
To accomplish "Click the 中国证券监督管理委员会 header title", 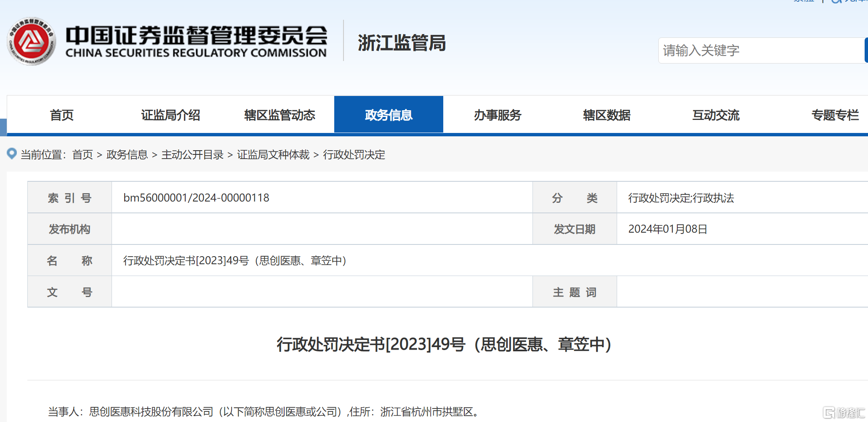I will pos(196,35).
